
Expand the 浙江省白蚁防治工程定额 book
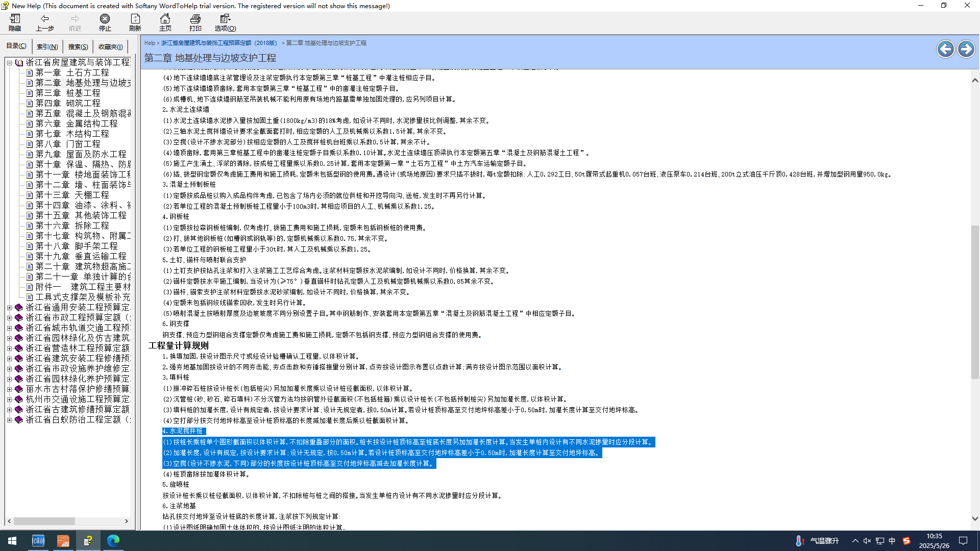click(9, 420)
